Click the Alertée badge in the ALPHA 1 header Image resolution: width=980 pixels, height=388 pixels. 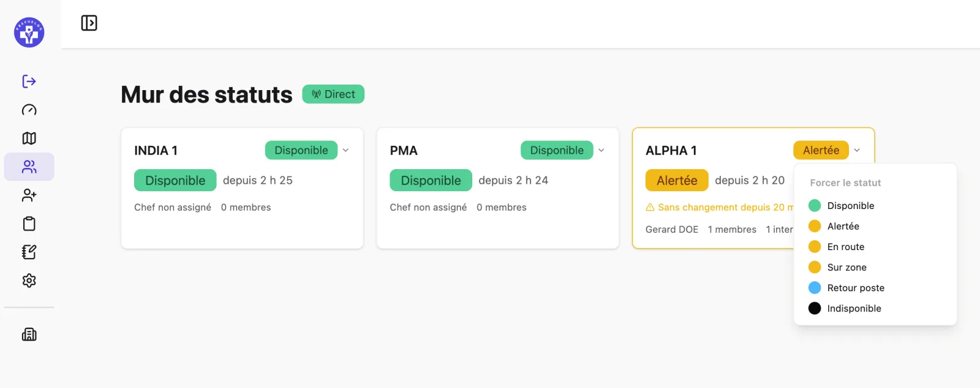(x=821, y=150)
